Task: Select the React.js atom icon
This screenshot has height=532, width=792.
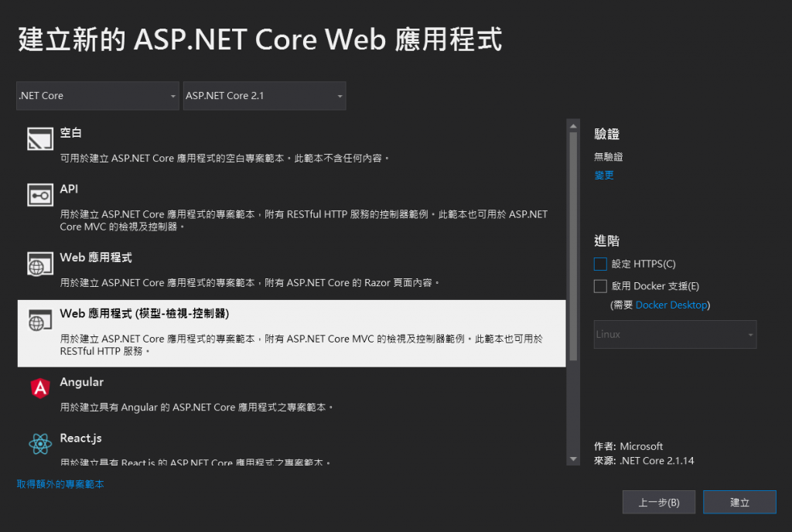Action: tap(40, 444)
